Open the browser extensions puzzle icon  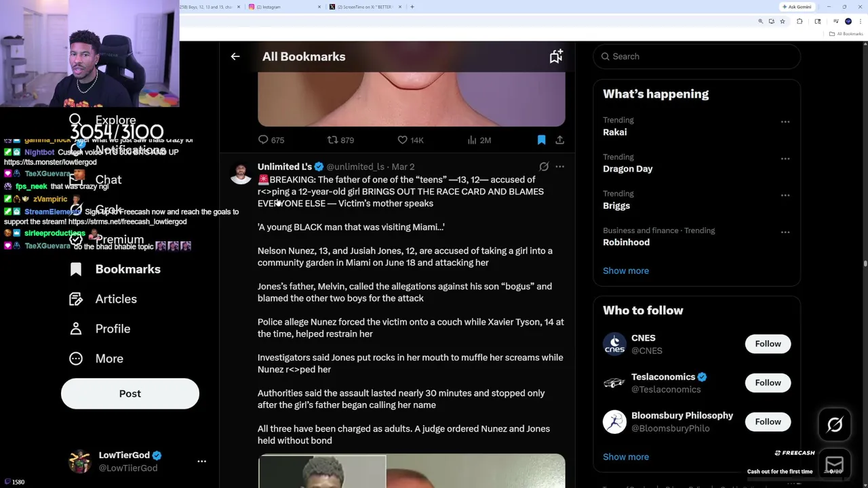[x=800, y=22]
